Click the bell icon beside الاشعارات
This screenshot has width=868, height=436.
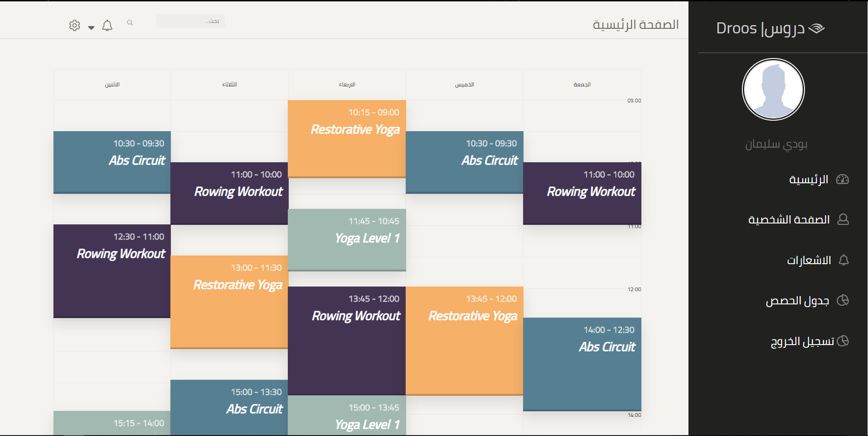[x=844, y=261]
